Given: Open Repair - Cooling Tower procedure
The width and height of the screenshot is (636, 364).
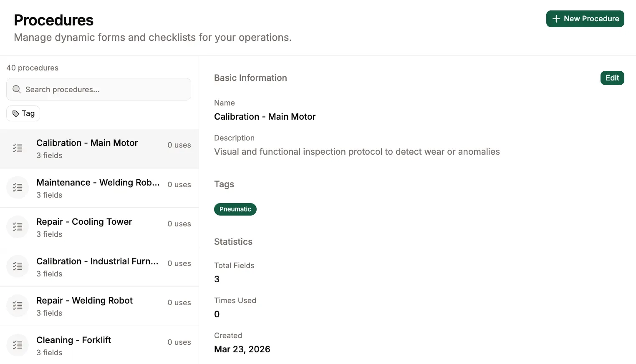Looking at the screenshot, I should tap(84, 222).
